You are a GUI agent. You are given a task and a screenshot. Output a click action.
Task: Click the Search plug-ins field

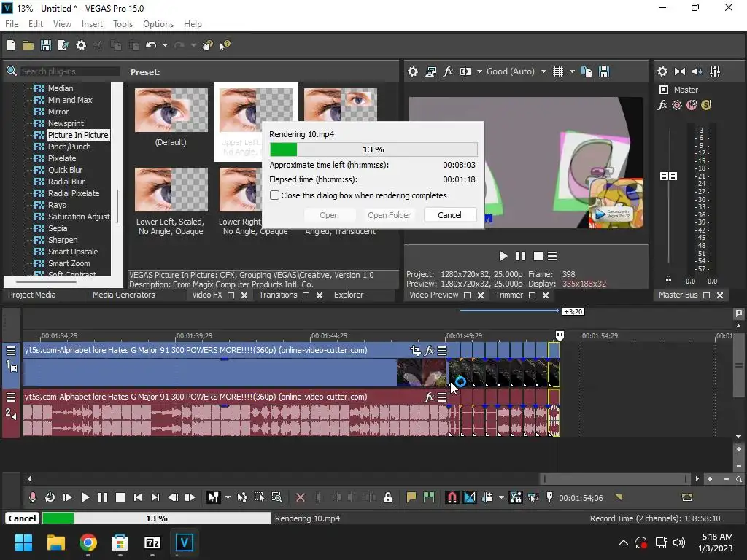(x=69, y=71)
